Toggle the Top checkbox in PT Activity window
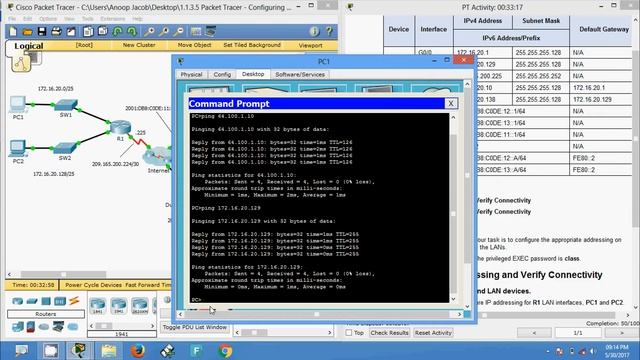640x360 pixels. pos(349,333)
